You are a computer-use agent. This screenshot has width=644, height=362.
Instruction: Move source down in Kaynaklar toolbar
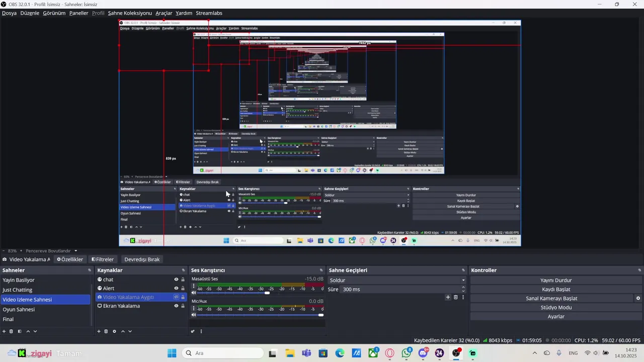click(x=130, y=331)
